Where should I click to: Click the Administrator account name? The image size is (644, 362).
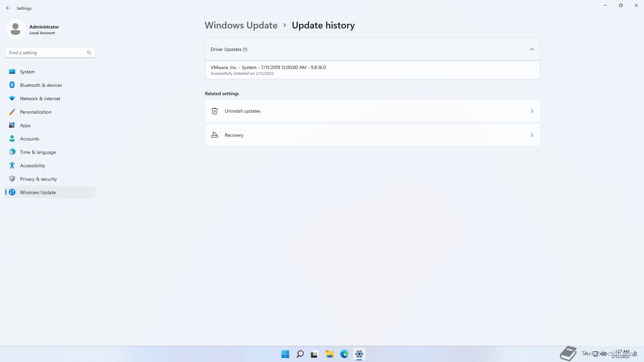point(44,27)
